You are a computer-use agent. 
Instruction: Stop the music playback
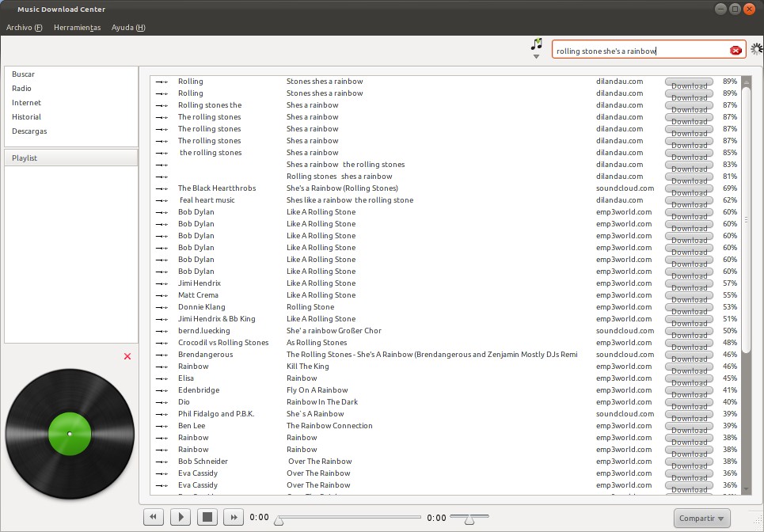pyautogui.click(x=207, y=516)
